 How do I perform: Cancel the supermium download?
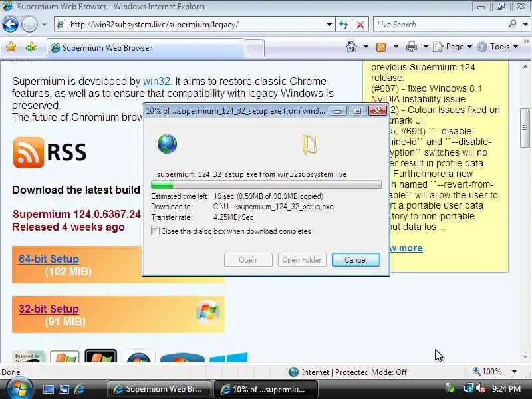[356, 260]
